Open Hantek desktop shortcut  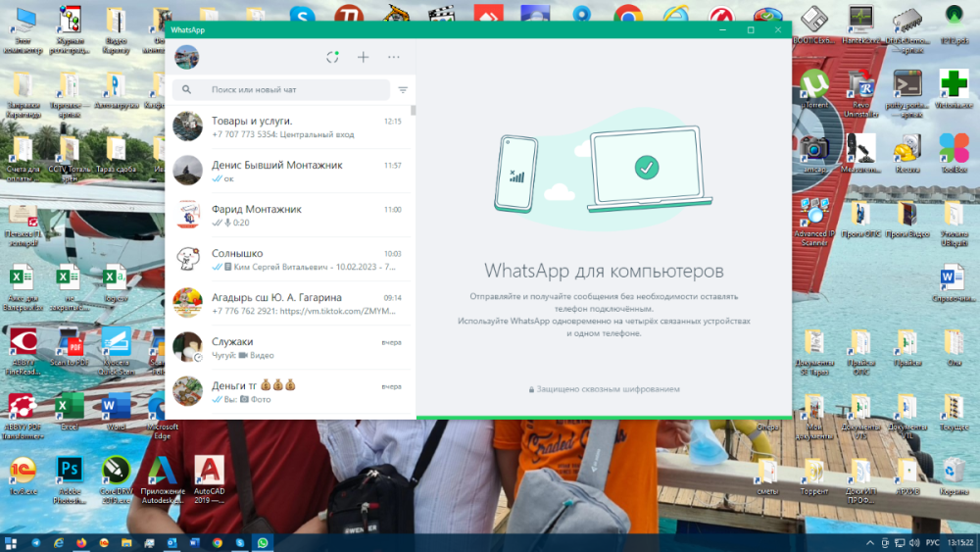tap(861, 25)
